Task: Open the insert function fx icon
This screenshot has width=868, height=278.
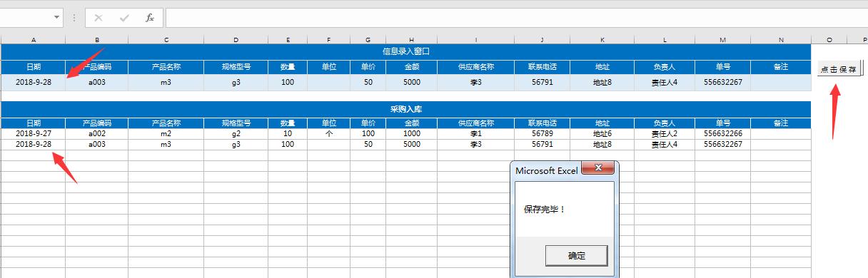Action: click(150, 18)
